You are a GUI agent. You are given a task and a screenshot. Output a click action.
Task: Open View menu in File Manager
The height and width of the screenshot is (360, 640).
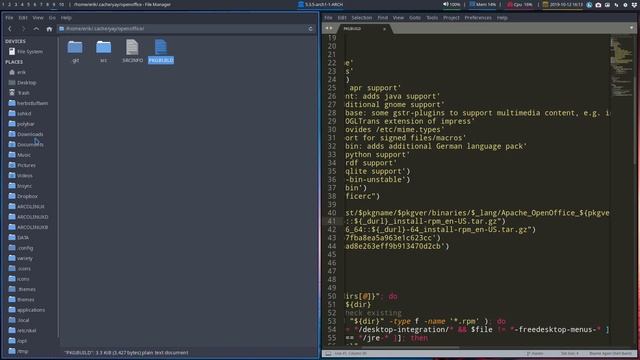click(38, 18)
